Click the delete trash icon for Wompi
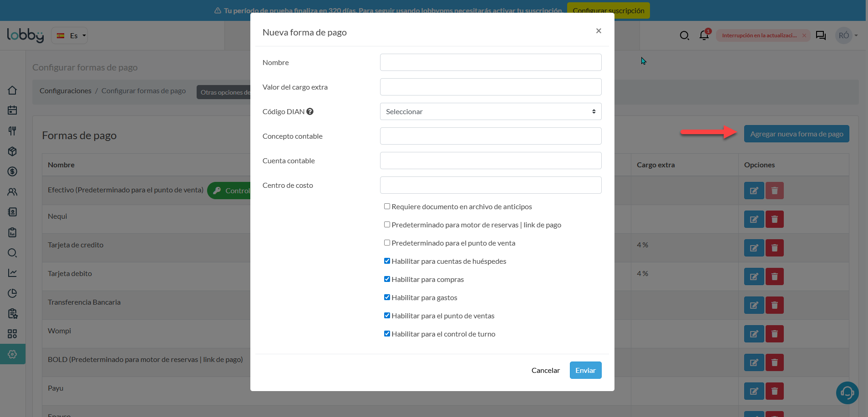Image resolution: width=868 pixels, height=417 pixels. (774, 334)
